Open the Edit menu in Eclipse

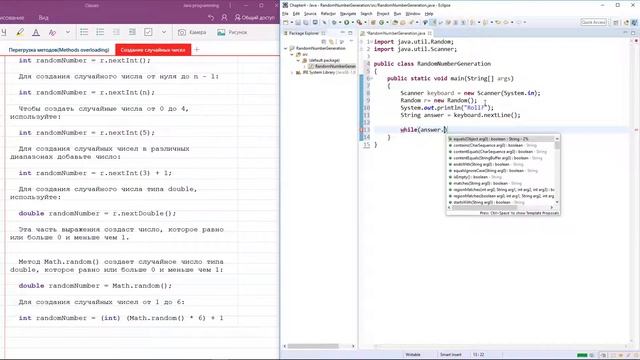coord(296,14)
